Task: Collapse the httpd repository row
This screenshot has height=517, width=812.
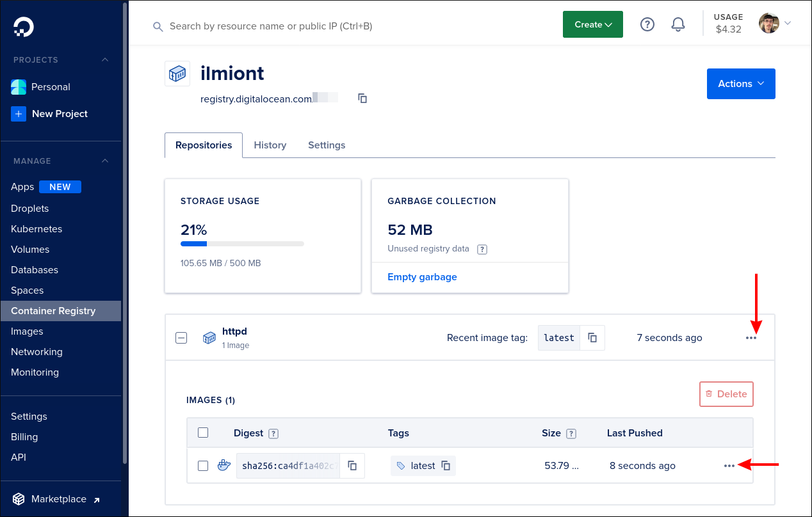Action: point(181,337)
